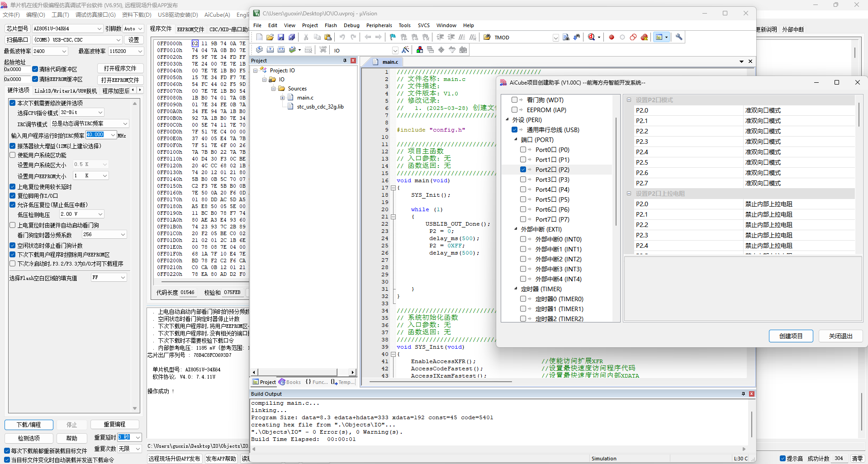Click 下载/编程 button
868x464 pixels.
[x=29, y=425]
